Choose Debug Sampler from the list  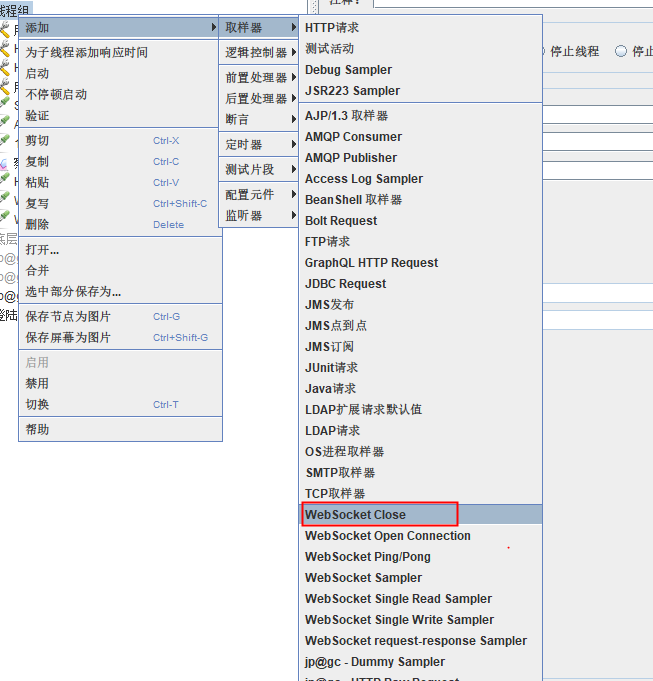(348, 70)
